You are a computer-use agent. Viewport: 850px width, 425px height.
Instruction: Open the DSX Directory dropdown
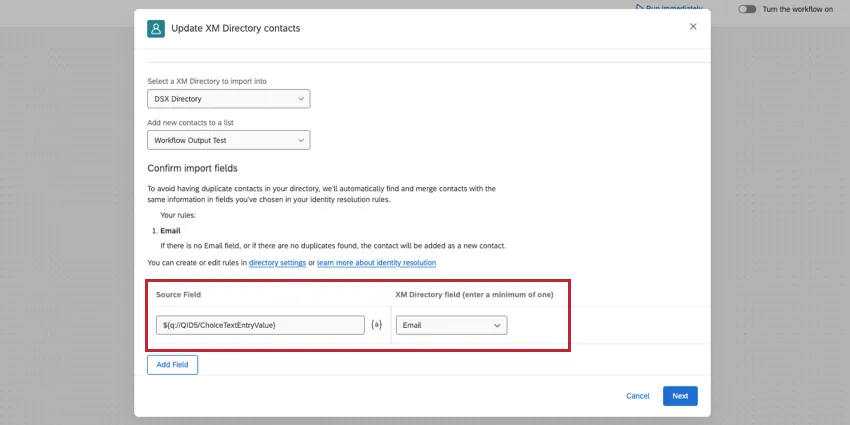click(228, 99)
